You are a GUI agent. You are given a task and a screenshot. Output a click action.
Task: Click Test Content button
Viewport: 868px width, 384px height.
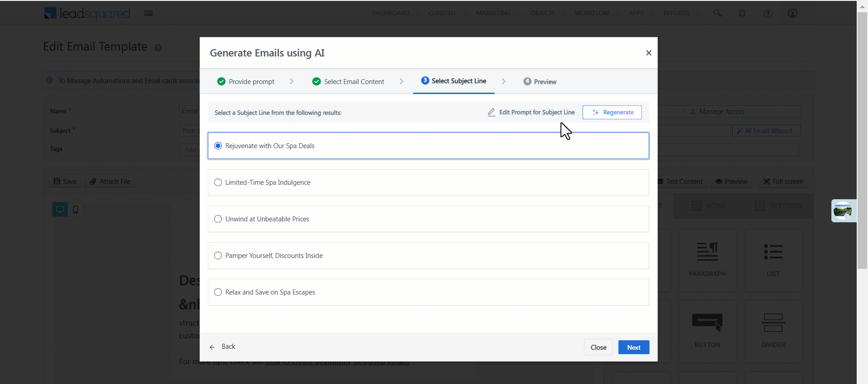(x=681, y=182)
